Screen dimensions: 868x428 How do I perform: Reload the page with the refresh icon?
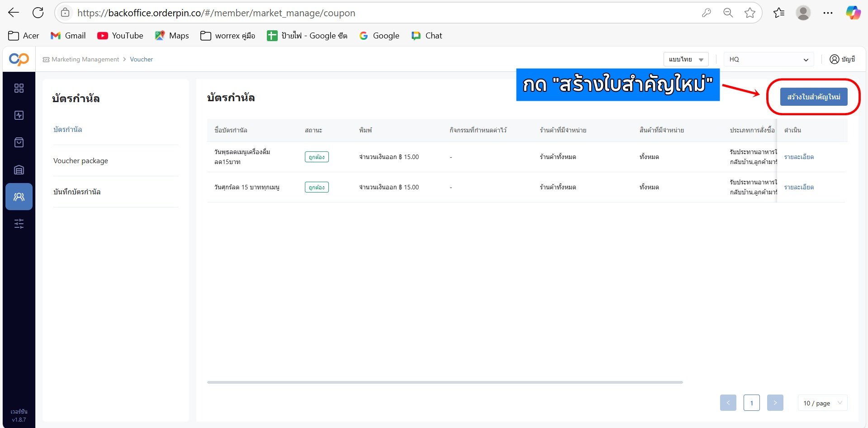(38, 13)
